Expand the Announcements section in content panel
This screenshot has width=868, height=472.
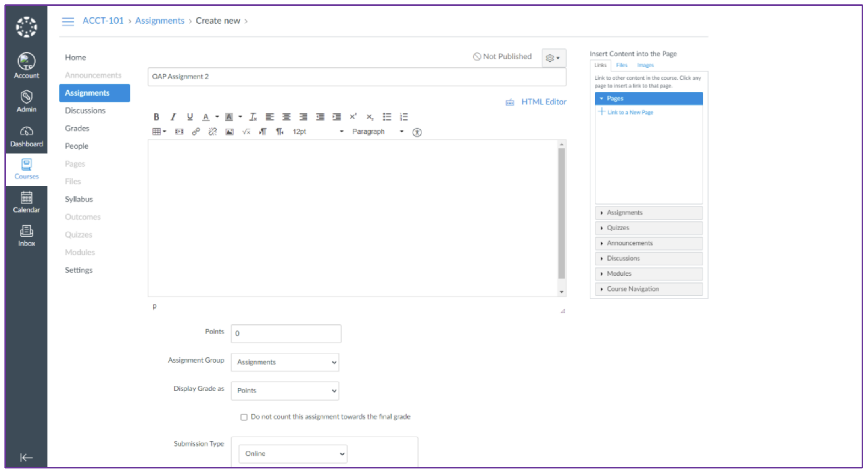pos(649,243)
